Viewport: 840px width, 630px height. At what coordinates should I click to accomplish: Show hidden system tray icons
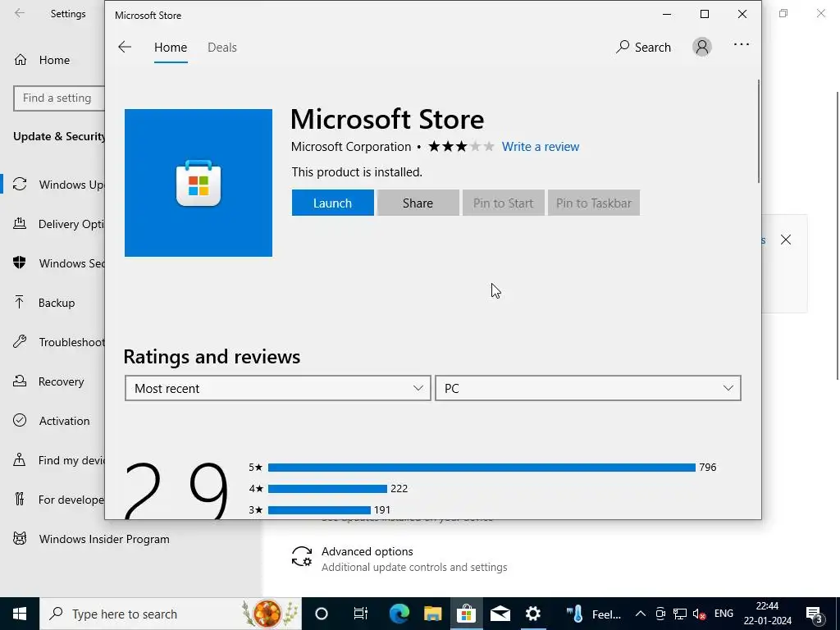pos(640,614)
